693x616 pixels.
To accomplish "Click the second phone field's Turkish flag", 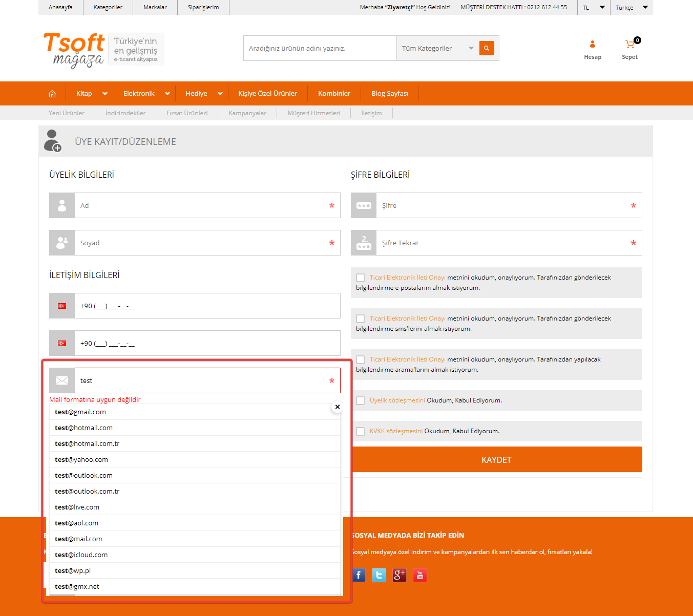I will 62,343.
